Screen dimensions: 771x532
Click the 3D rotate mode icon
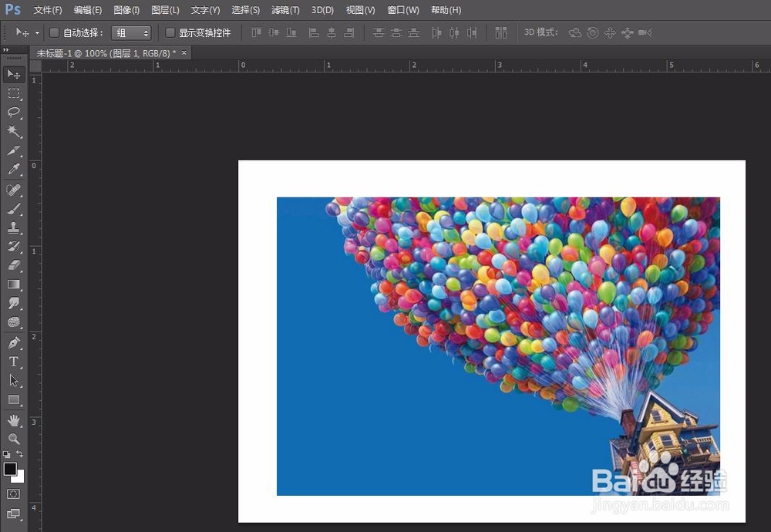(575, 33)
